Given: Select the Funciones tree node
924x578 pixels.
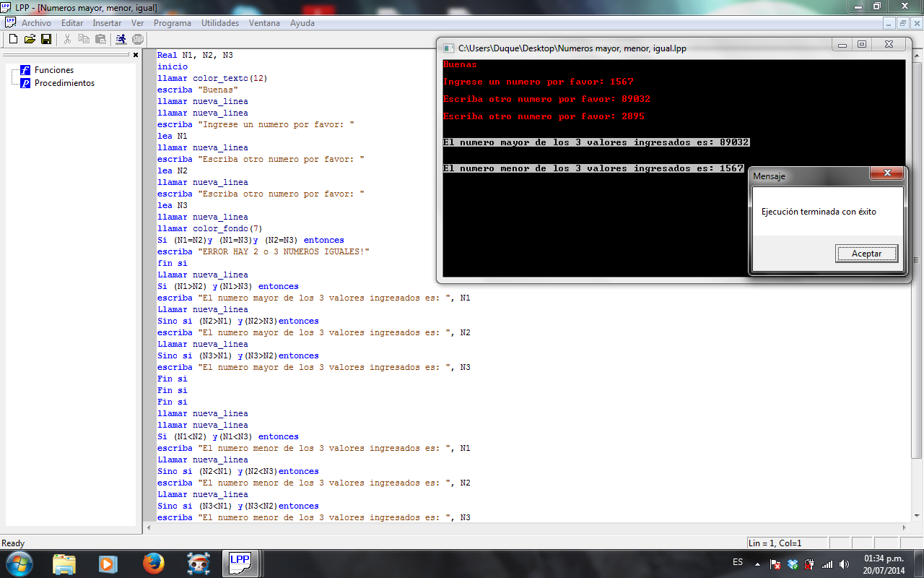Looking at the screenshot, I should pos(53,70).
